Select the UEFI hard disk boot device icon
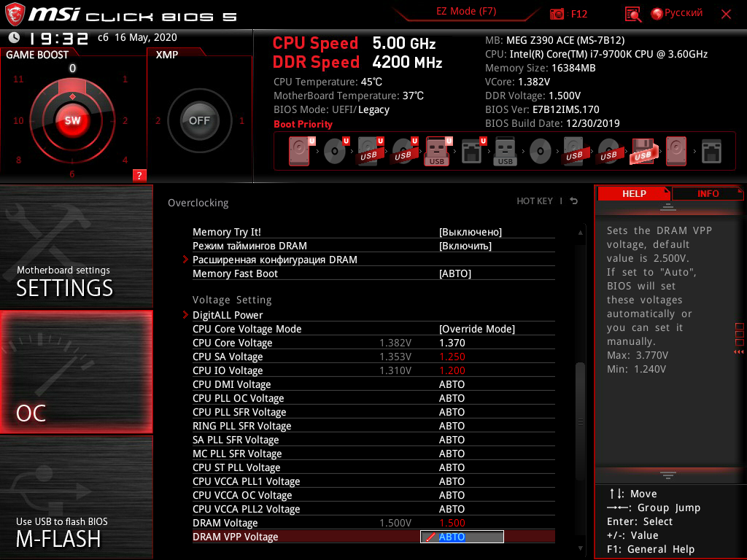Viewport: 747px width, 560px height. click(x=299, y=152)
